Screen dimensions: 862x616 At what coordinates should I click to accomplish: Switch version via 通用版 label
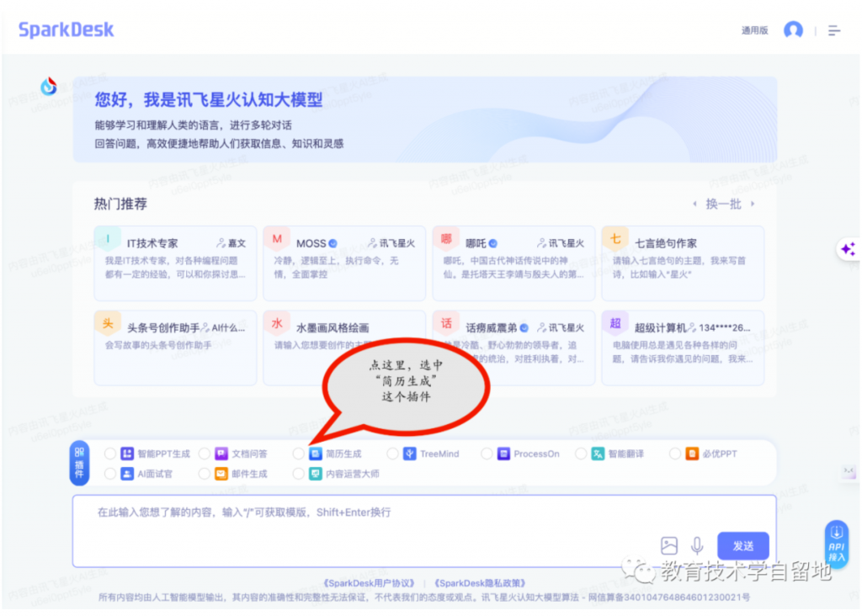(754, 31)
